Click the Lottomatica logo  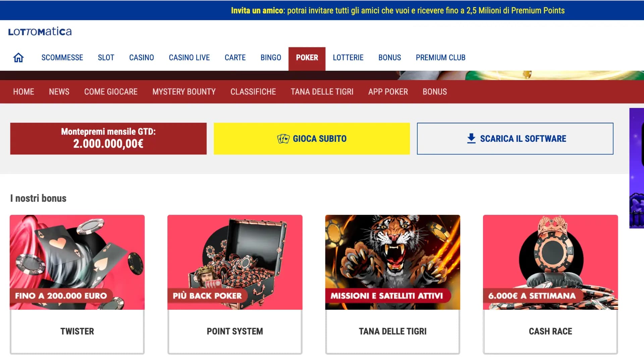[x=40, y=32]
